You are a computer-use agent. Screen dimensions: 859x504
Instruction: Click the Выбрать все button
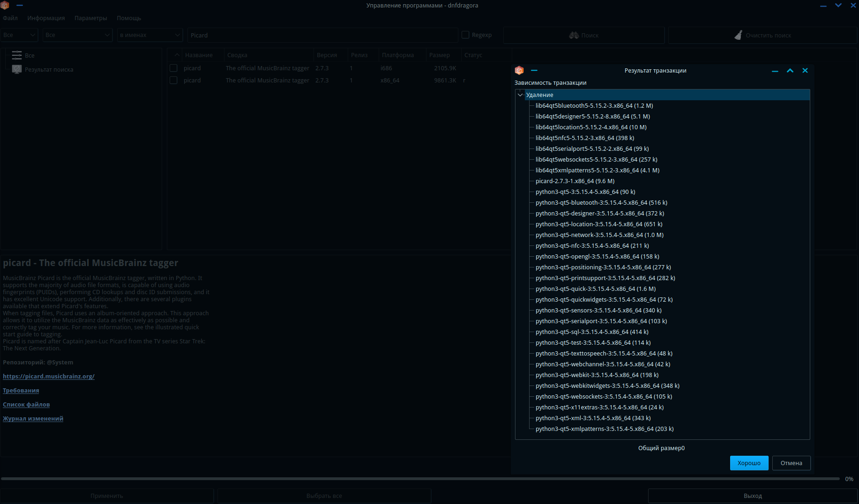[324, 496]
